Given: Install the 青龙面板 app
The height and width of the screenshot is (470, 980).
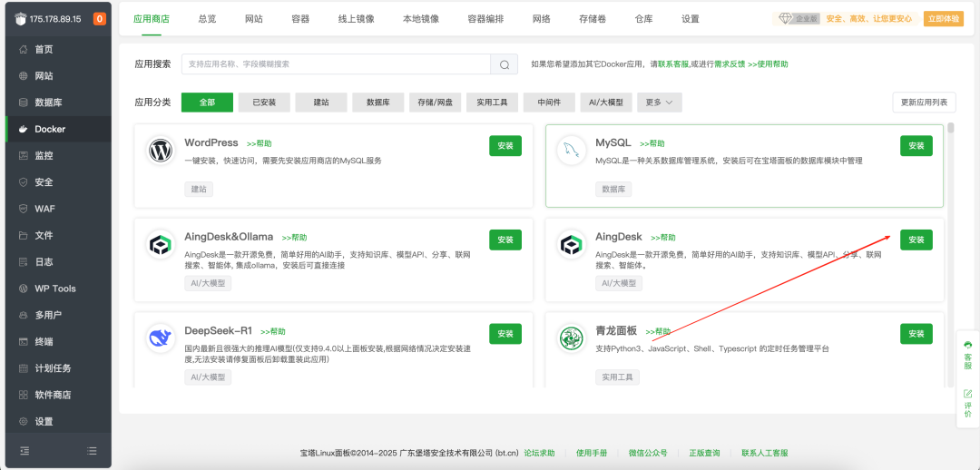Looking at the screenshot, I should 916,334.
